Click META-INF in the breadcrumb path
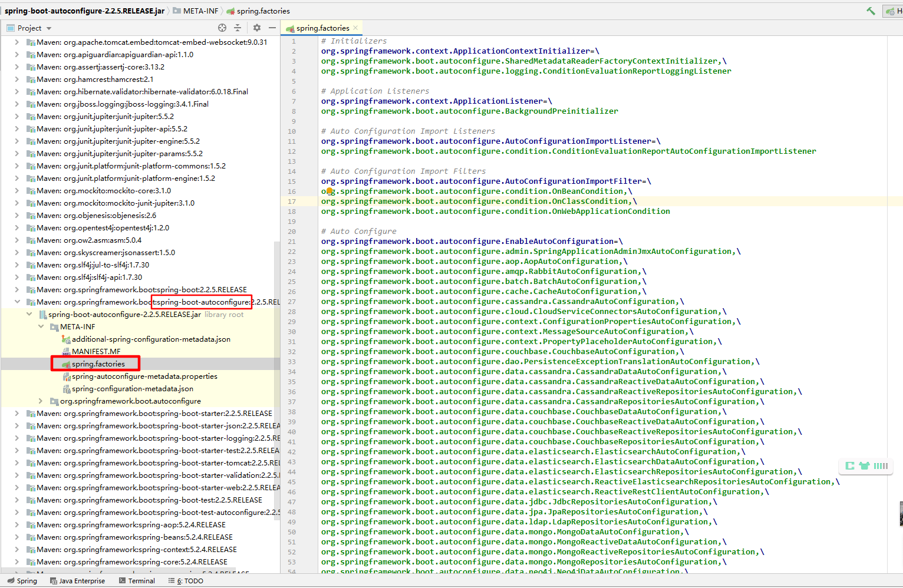The image size is (903, 588). 200,11
